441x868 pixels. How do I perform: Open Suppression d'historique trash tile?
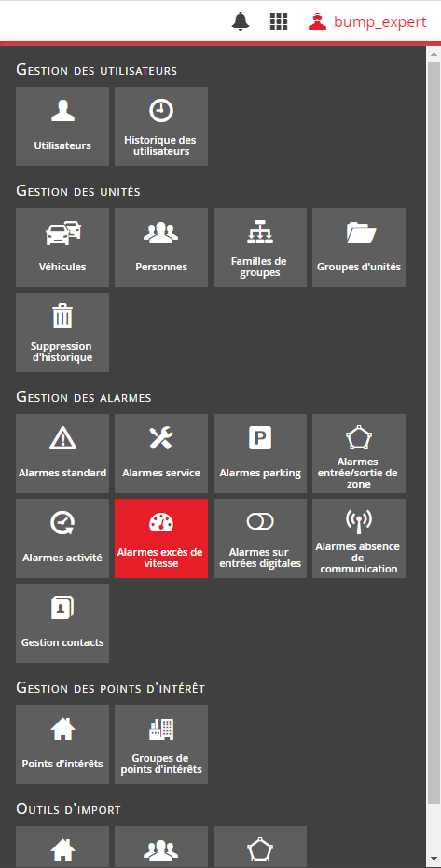tap(62, 332)
